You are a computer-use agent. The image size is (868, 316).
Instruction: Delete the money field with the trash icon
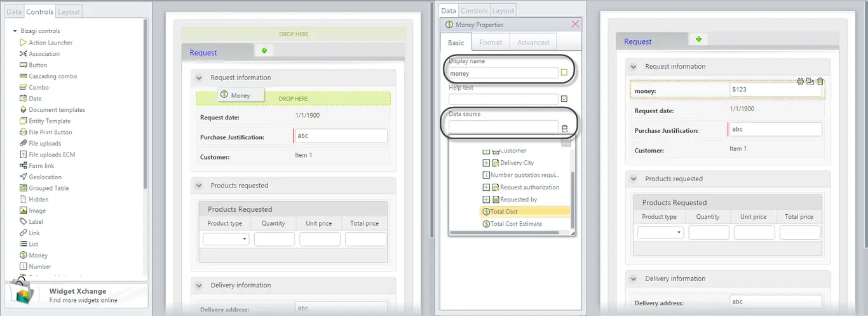820,81
